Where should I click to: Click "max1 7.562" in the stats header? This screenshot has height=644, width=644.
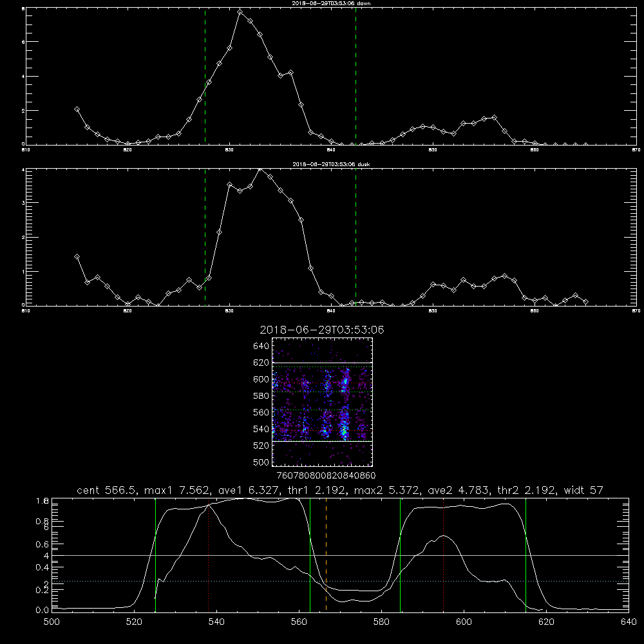177,490
